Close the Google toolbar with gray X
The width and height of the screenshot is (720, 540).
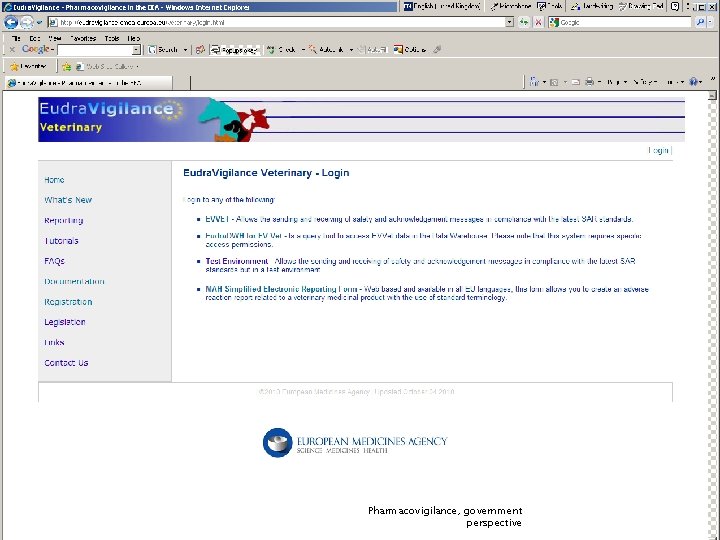click(12, 49)
